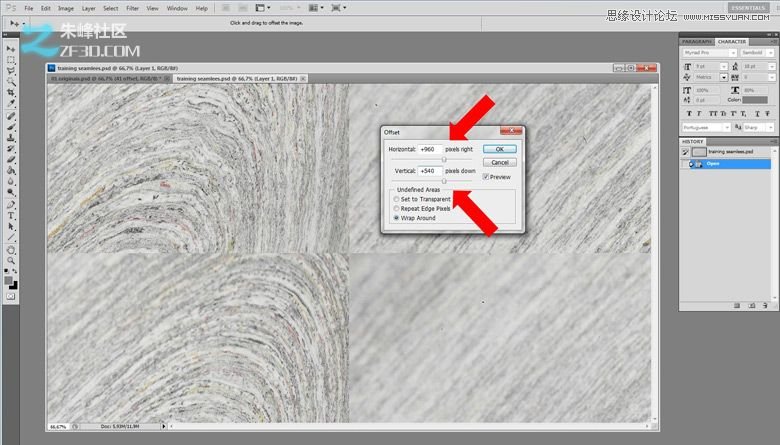Viewport: 780px width, 445px height.
Task: Select the Open history state
Action: 726,164
